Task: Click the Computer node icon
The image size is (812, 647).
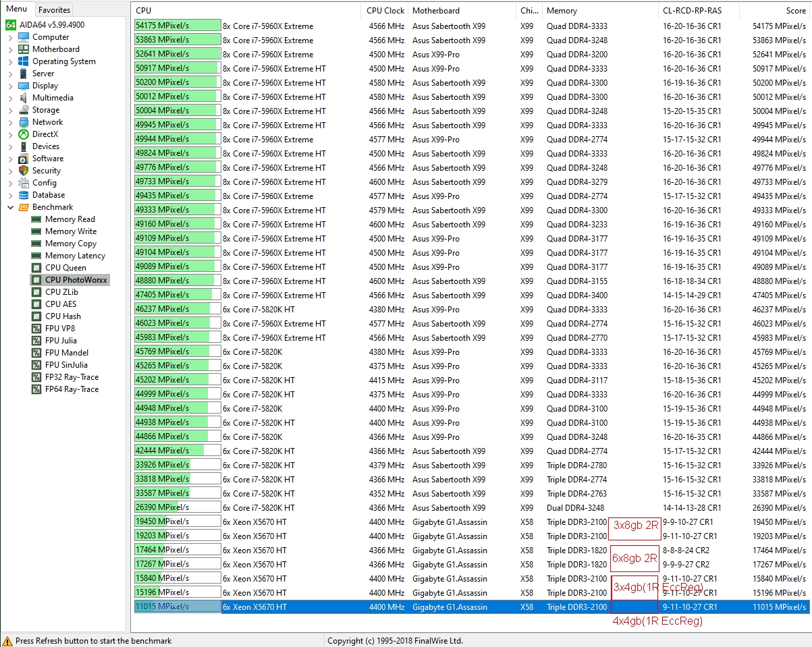Action: [24, 37]
